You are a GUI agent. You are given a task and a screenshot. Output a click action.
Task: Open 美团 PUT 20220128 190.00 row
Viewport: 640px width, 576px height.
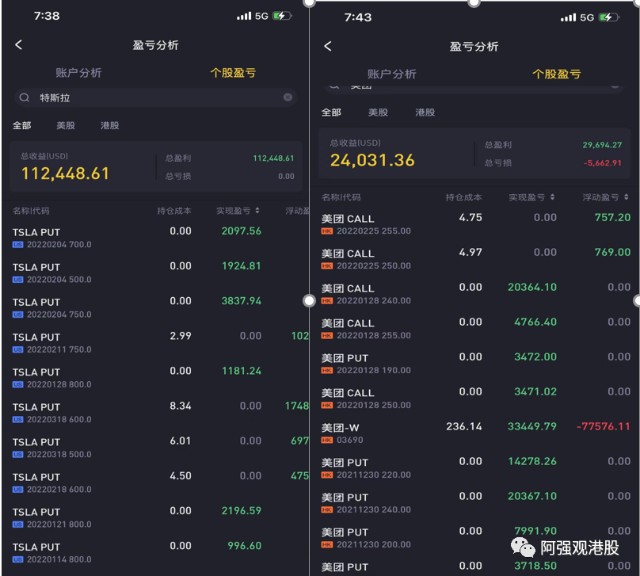[x=476, y=363]
